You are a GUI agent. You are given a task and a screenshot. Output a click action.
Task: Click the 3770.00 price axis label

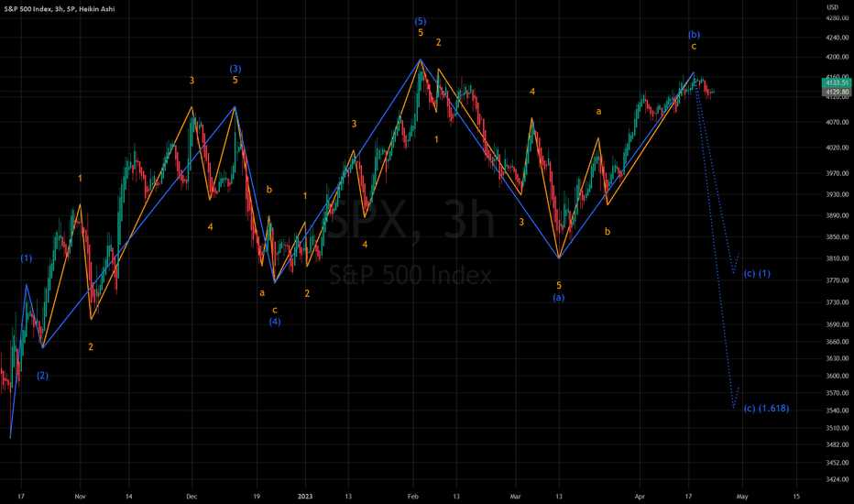pyautogui.click(x=838, y=280)
